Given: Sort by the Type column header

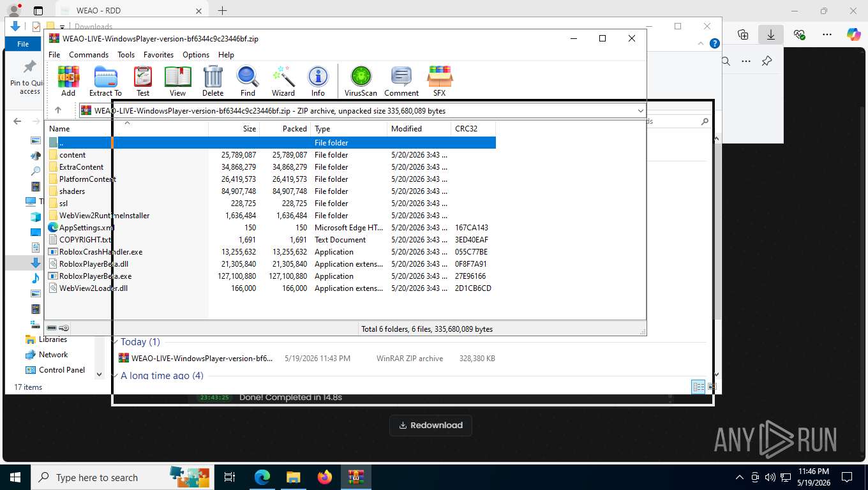Looking at the screenshot, I should [x=349, y=129].
